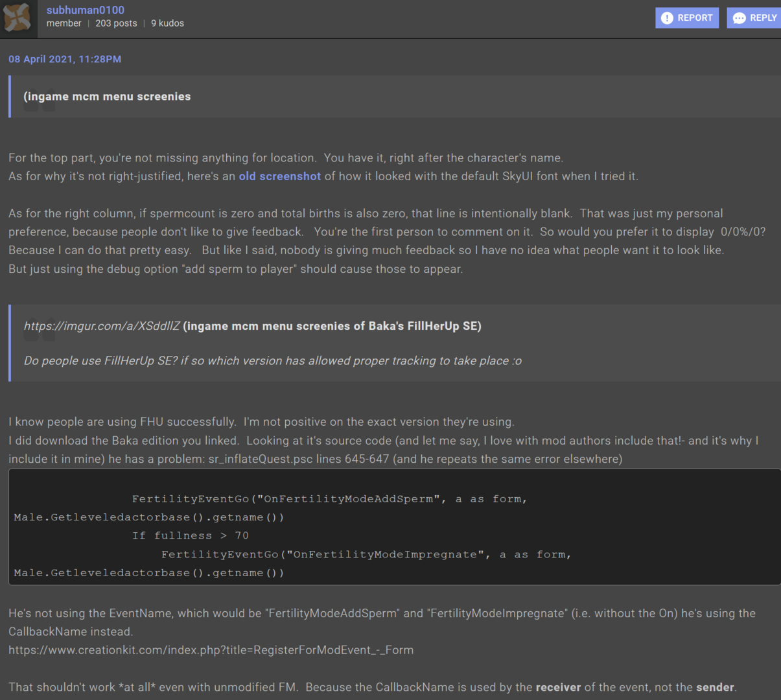Click the imgur.com/a/XSddllZ quoted link
781x700 pixels.
tap(102, 326)
